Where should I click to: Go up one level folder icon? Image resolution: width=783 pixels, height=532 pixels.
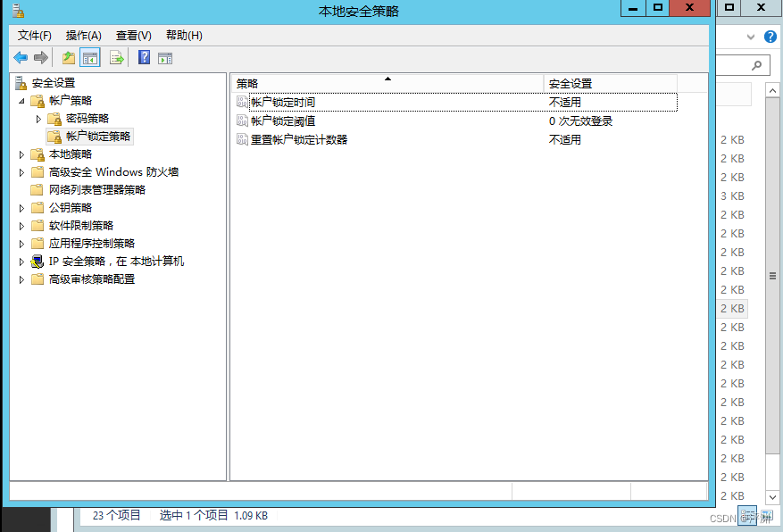click(69, 58)
